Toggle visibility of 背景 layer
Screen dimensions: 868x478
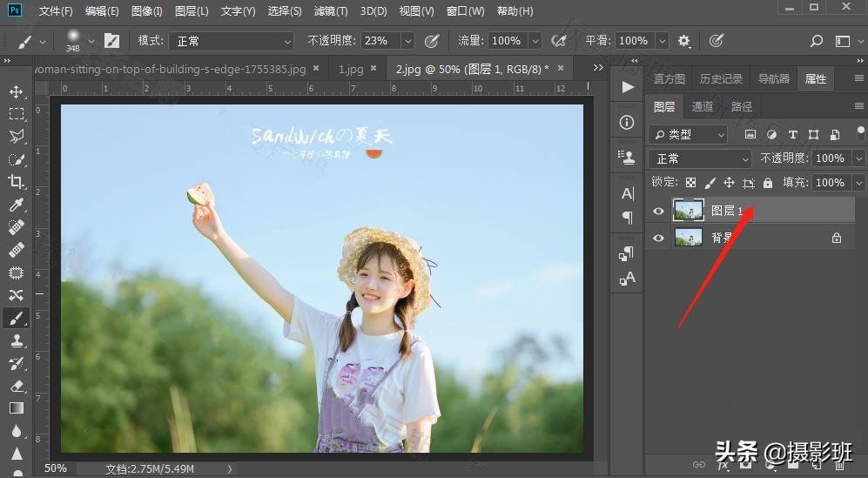click(658, 238)
